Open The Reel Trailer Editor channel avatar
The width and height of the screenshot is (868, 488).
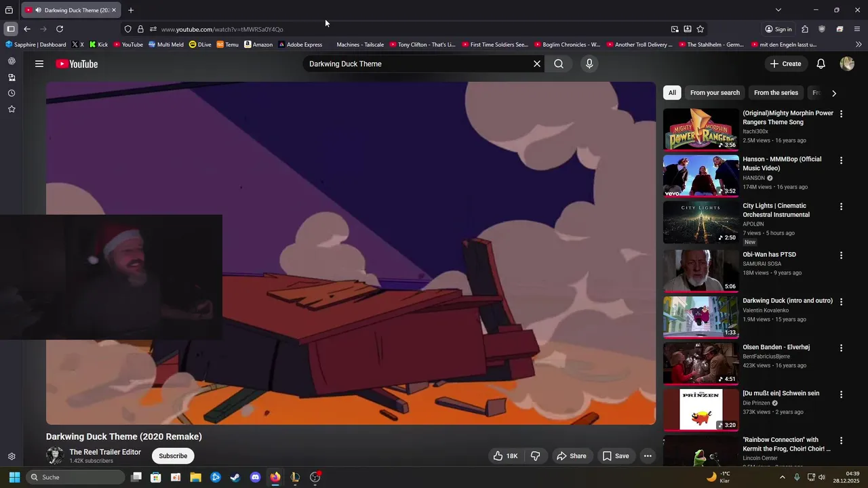coord(55,455)
